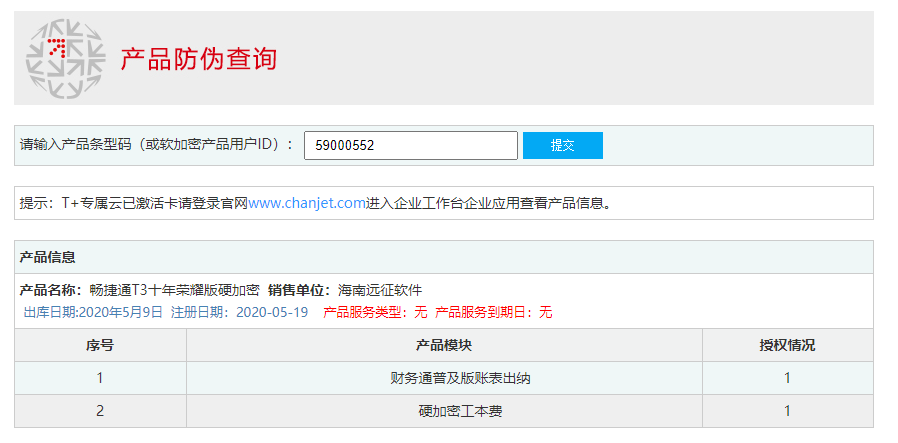This screenshot has width=898, height=443.
Task: Open the www.chanjet.com link
Action: point(307,203)
